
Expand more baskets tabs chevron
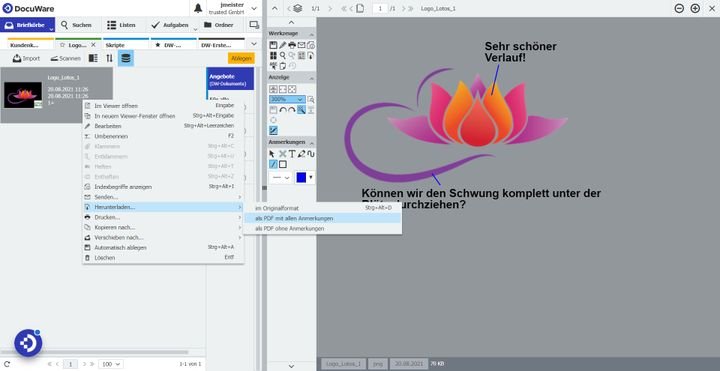point(254,44)
